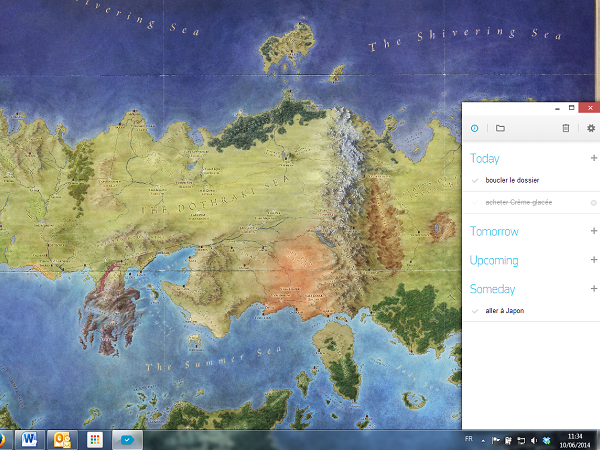
Task: Open Firefox from the taskbar
Action: [x=3, y=440]
